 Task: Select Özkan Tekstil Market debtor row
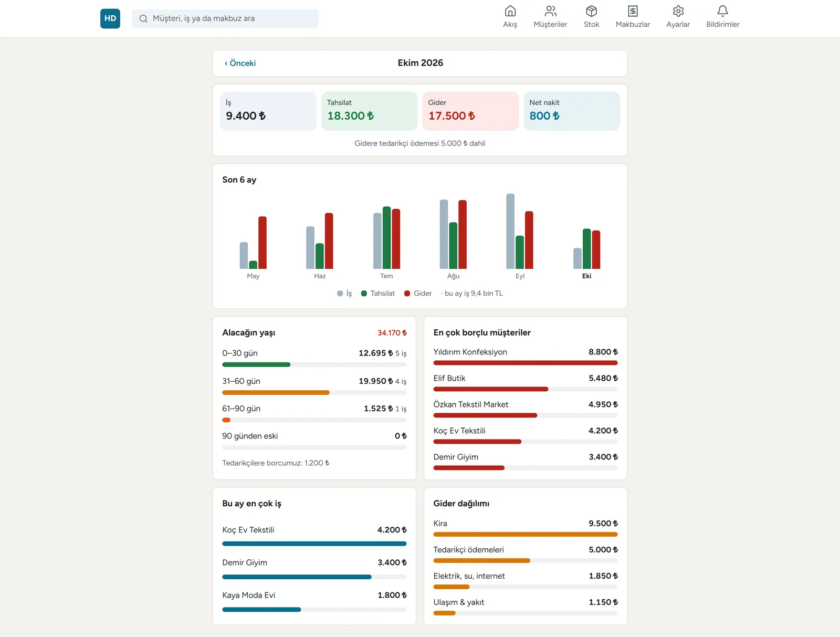tap(525, 409)
